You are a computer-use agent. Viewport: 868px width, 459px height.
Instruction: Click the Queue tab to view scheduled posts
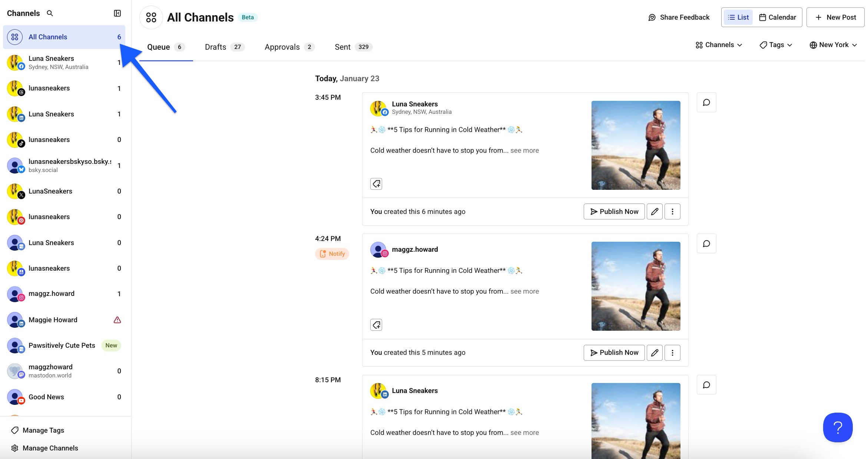point(159,47)
